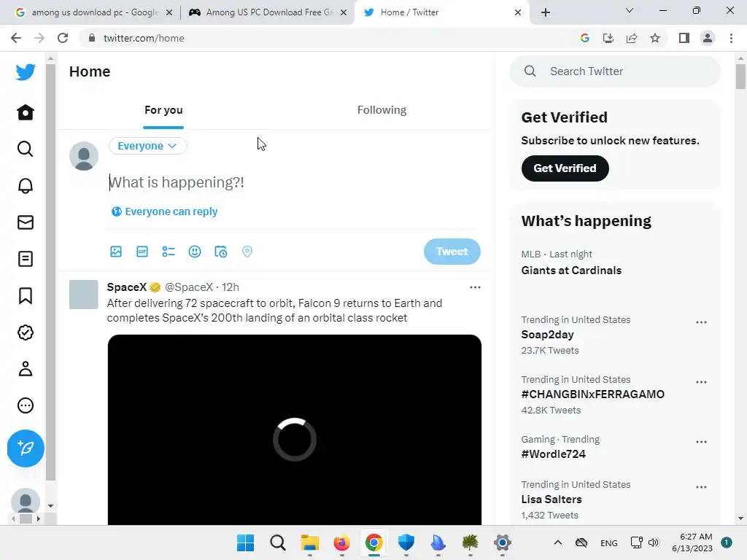Add a poll to the tweet
The height and width of the screenshot is (560, 747).
click(169, 252)
